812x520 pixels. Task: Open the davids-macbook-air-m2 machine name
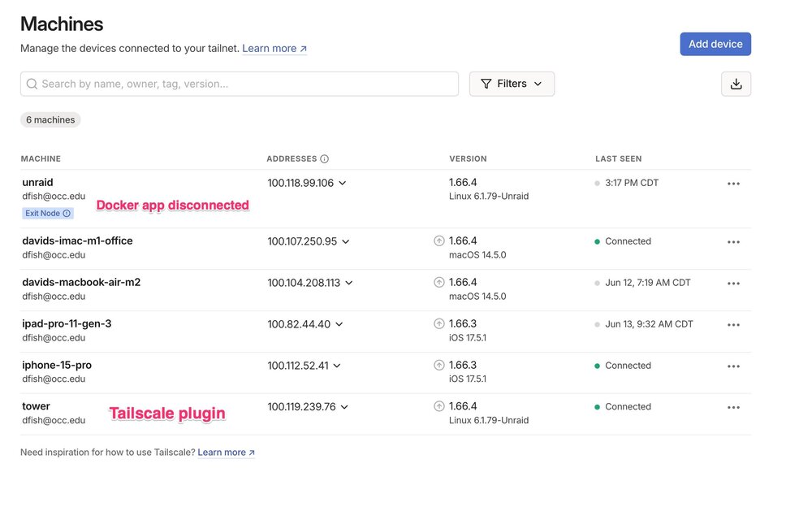tap(81, 282)
